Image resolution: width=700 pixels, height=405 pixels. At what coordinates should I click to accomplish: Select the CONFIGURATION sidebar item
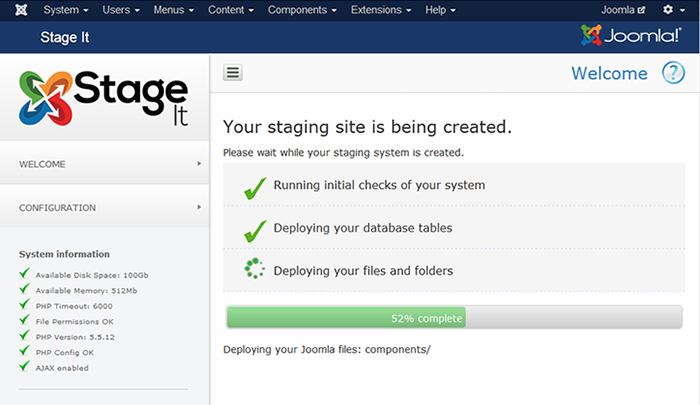[x=104, y=208]
